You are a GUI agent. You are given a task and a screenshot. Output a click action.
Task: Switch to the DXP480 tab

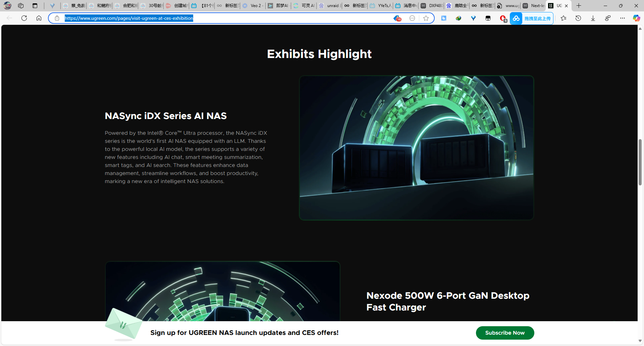coord(432,6)
